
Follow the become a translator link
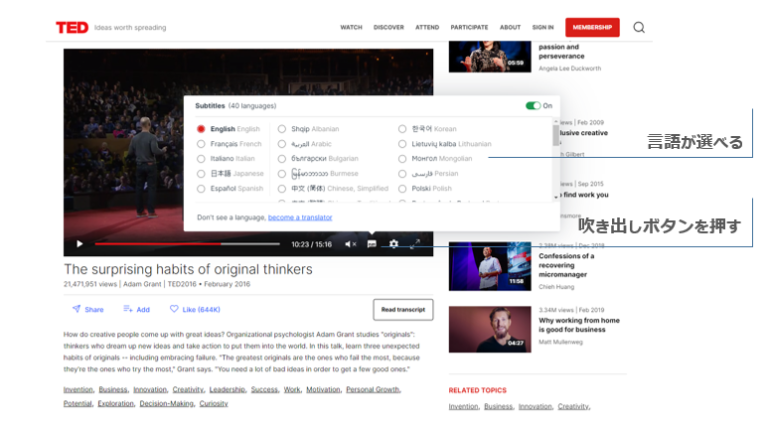[300, 217]
